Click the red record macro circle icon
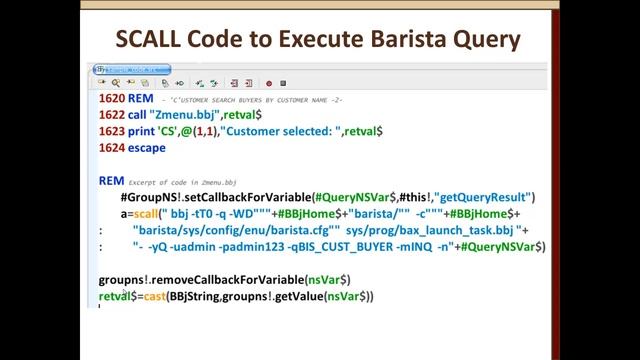Screen dimensions: 640x360 click(x=269, y=83)
